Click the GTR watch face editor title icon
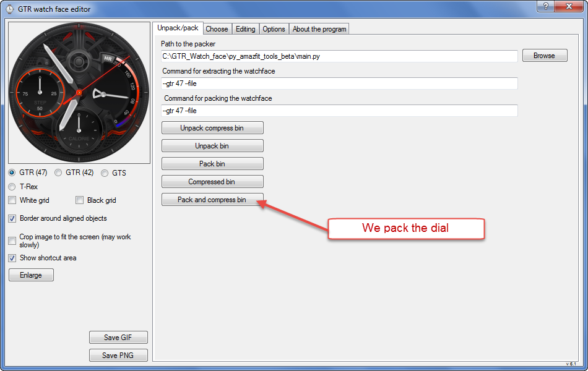The height and width of the screenshot is (371, 588). coord(9,9)
